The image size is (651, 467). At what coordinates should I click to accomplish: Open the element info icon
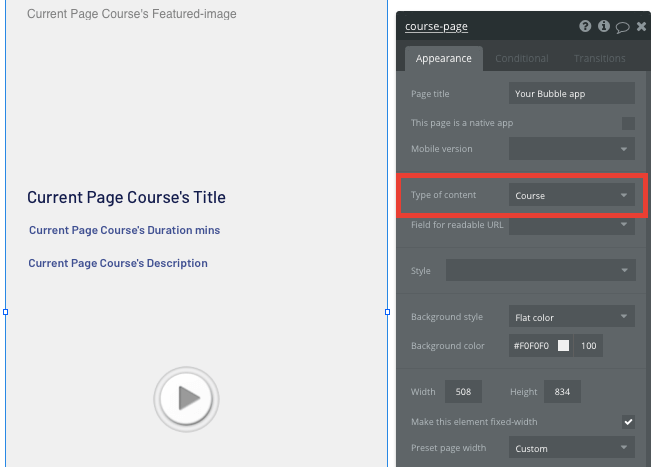pos(604,26)
